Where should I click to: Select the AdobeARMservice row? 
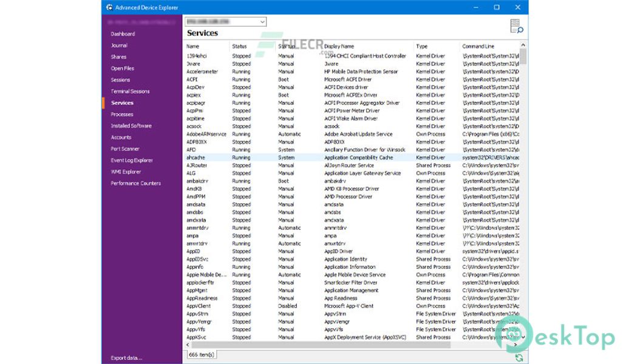coord(206,134)
